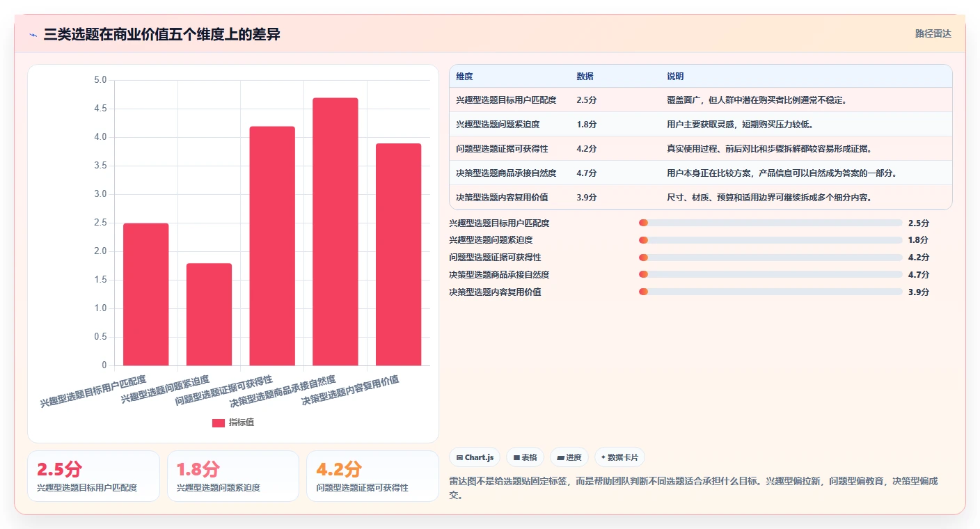Click the lightning icon beside the title
The width and height of the screenshot is (980, 529).
point(33,35)
